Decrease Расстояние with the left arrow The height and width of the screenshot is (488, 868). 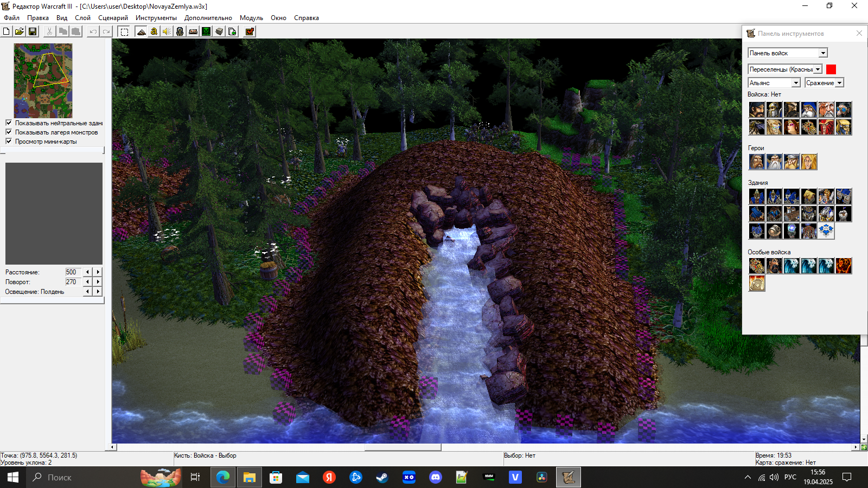pos(87,272)
